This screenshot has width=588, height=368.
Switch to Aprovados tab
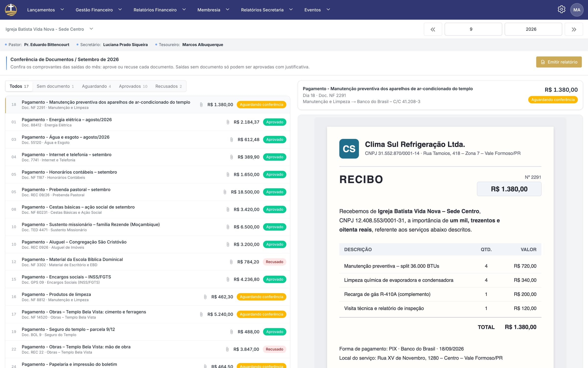click(x=133, y=86)
